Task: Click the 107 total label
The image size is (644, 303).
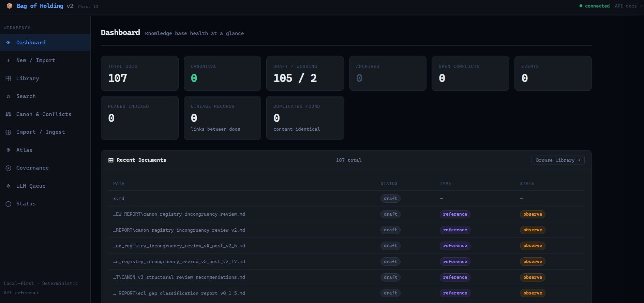Action: pyautogui.click(x=349, y=160)
